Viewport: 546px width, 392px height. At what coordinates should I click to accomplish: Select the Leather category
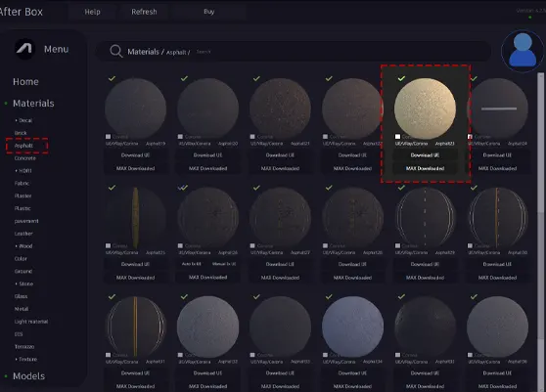click(x=23, y=234)
